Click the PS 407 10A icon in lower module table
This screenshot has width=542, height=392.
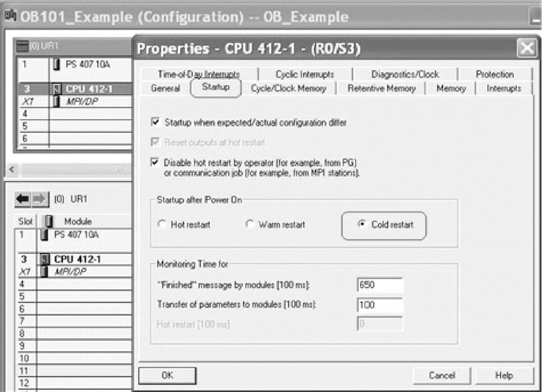coord(44,235)
